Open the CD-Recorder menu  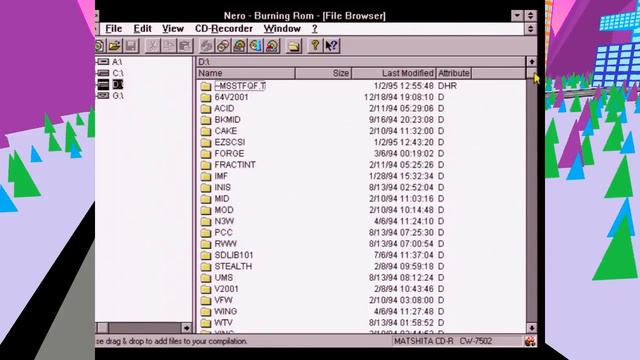coord(224,29)
